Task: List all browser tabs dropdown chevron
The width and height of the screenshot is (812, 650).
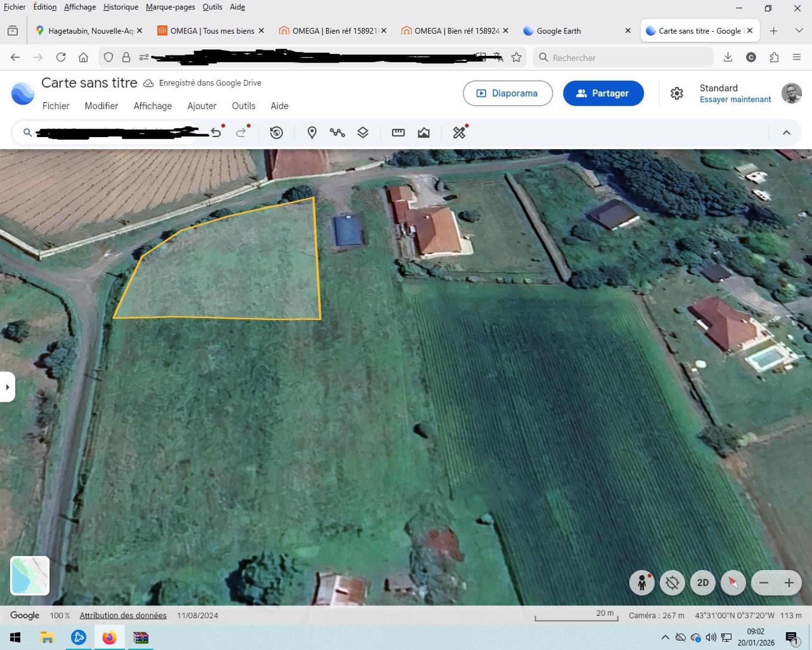Action: pos(799,30)
